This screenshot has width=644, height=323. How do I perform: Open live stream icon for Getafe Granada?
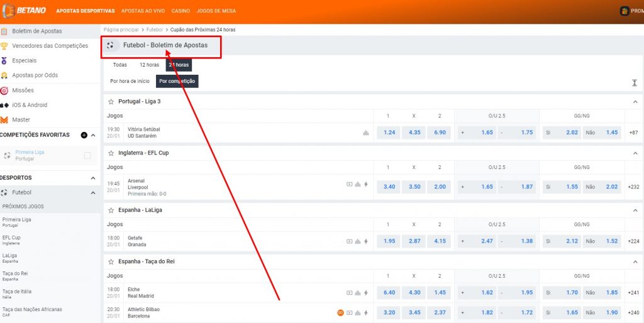point(350,241)
